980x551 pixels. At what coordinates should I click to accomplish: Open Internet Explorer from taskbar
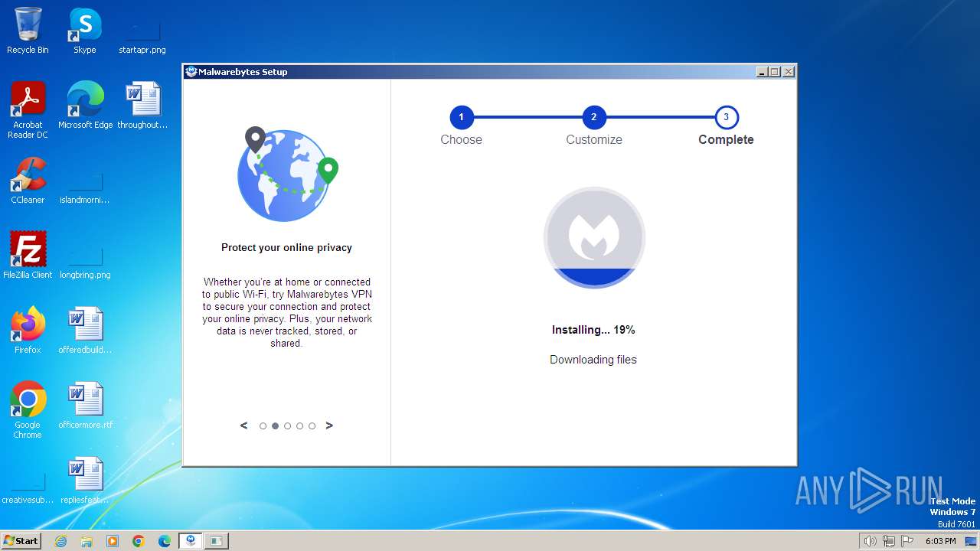60,541
